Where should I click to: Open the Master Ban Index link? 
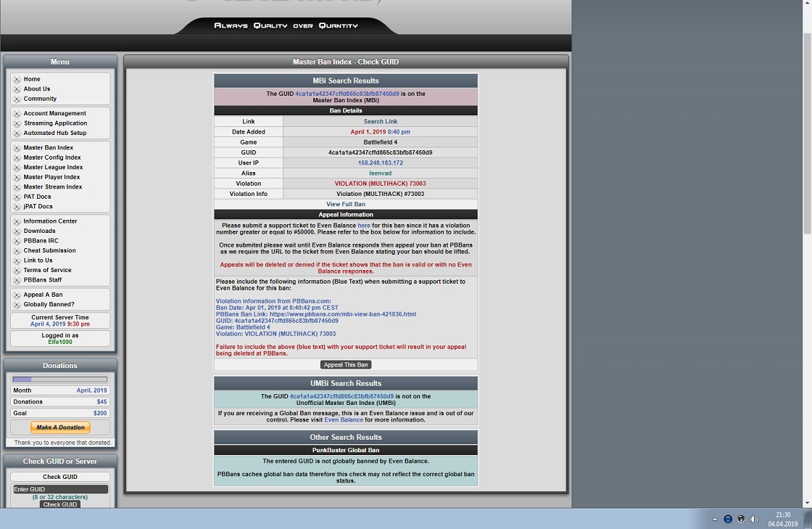coord(48,147)
